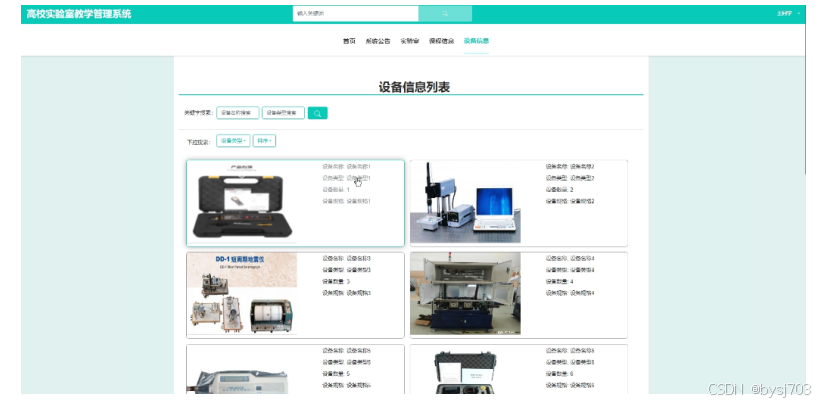The height and width of the screenshot is (405, 830).
Task: Open the grey instrument image of device 5
Action: point(242,370)
